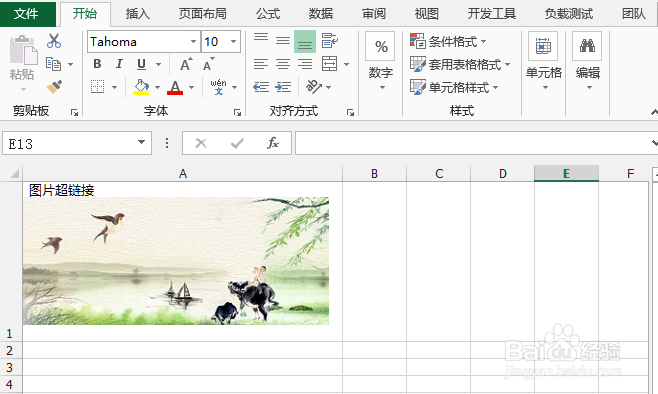Image resolution: width=658 pixels, height=394 pixels.
Task: Increase font size with large A
Action: [x=186, y=64]
